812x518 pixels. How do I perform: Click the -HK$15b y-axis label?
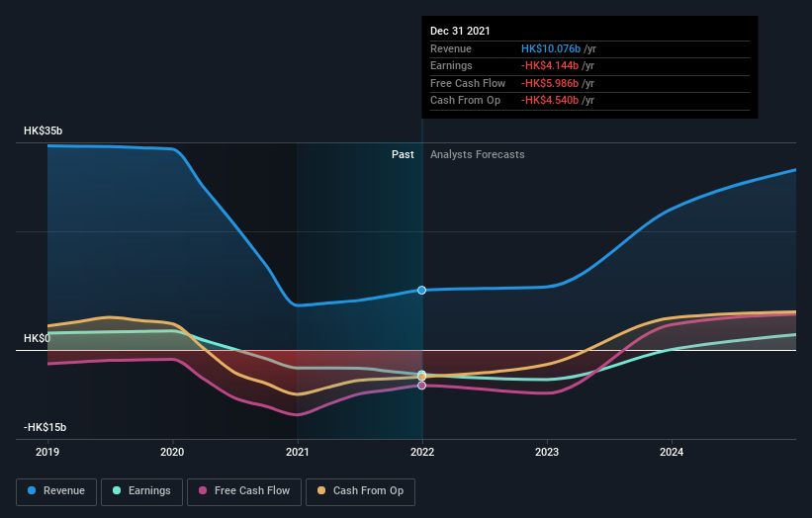click(x=45, y=427)
